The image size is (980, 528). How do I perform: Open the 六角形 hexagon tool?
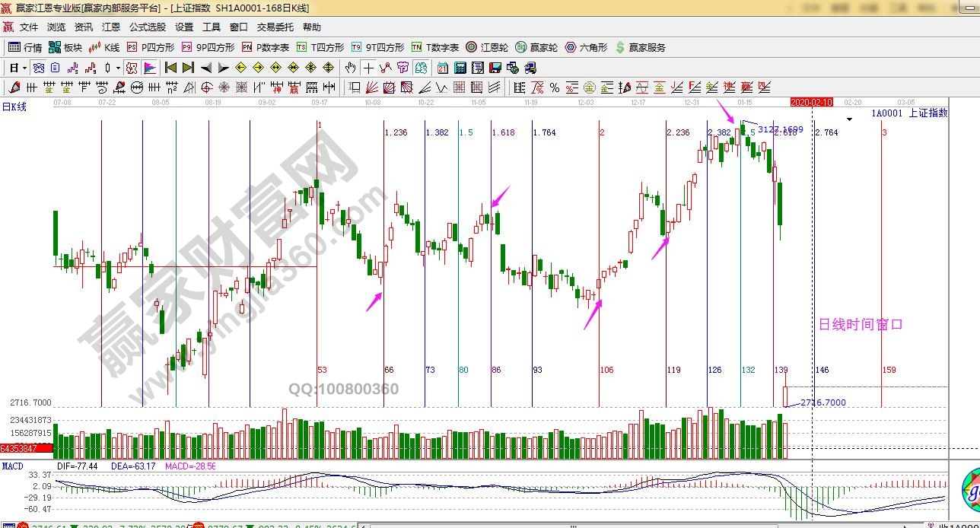pos(586,47)
